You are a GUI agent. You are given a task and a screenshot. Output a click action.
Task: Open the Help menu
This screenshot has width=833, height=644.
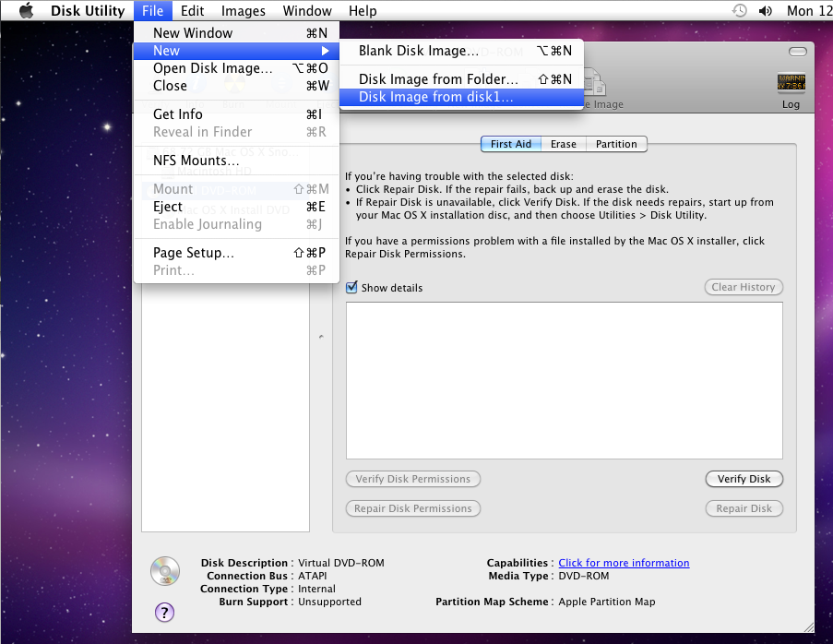(x=363, y=11)
